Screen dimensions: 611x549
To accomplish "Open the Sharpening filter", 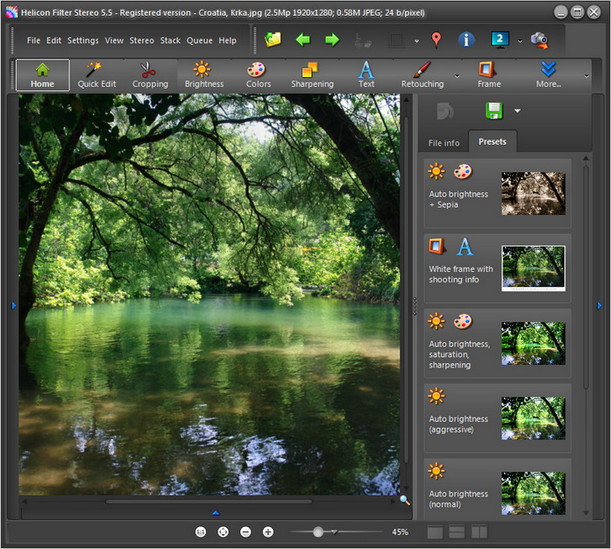I will pos(312,75).
